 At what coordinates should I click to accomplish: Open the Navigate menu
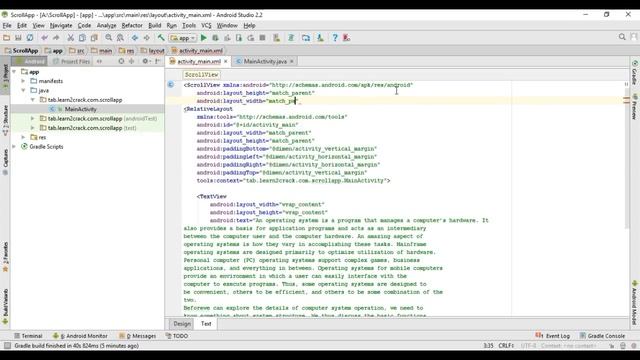61,25
